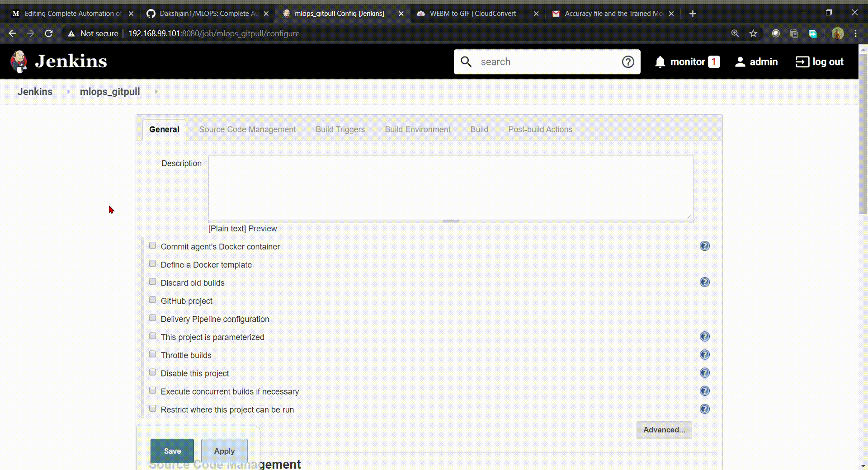This screenshot has width=868, height=470.
Task: Toggle Discard old builds checkbox
Action: point(153,282)
